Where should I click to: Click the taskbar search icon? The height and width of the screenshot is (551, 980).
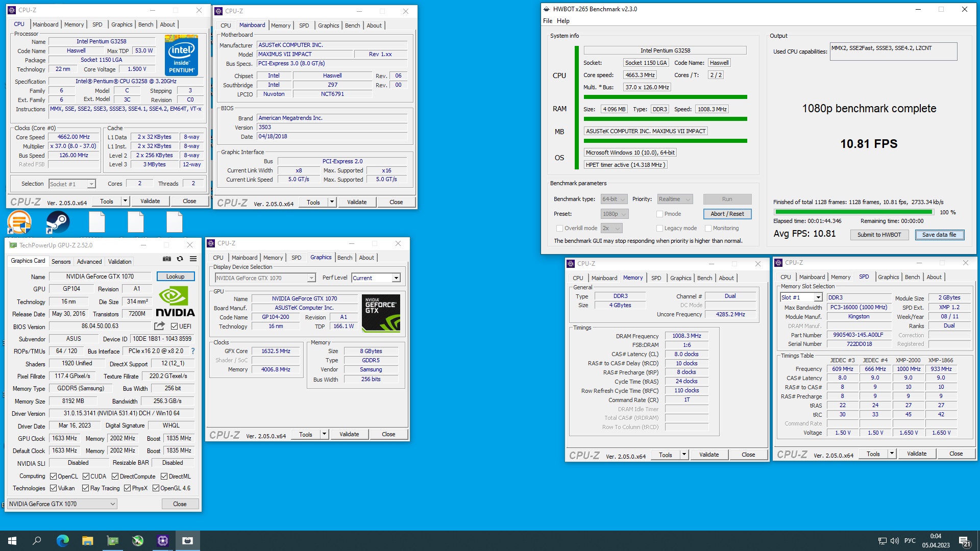(37, 541)
